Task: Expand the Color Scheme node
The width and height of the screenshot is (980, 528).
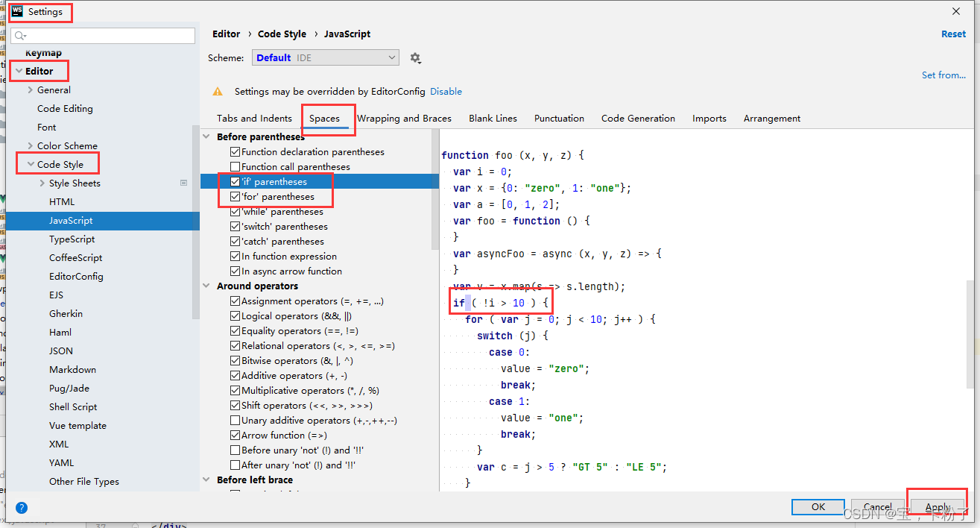Action: (30, 146)
